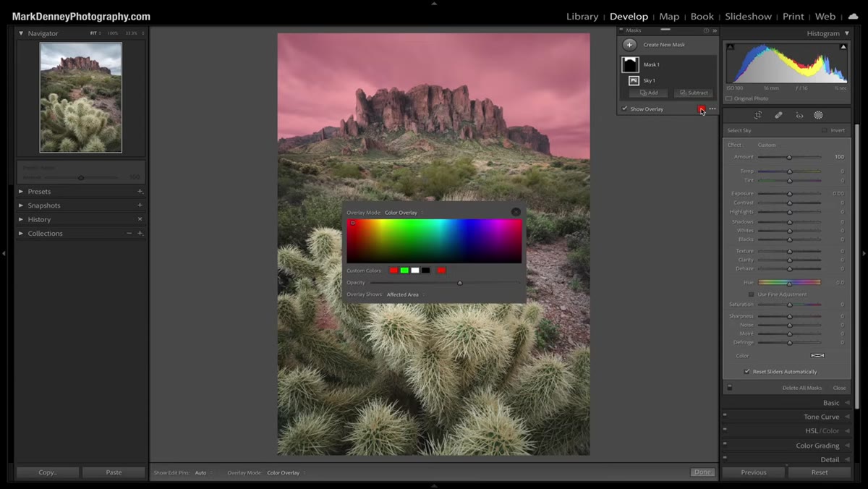868x489 pixels.
Task: Check the Invert checkbox for sky mask
Action: 824,130
